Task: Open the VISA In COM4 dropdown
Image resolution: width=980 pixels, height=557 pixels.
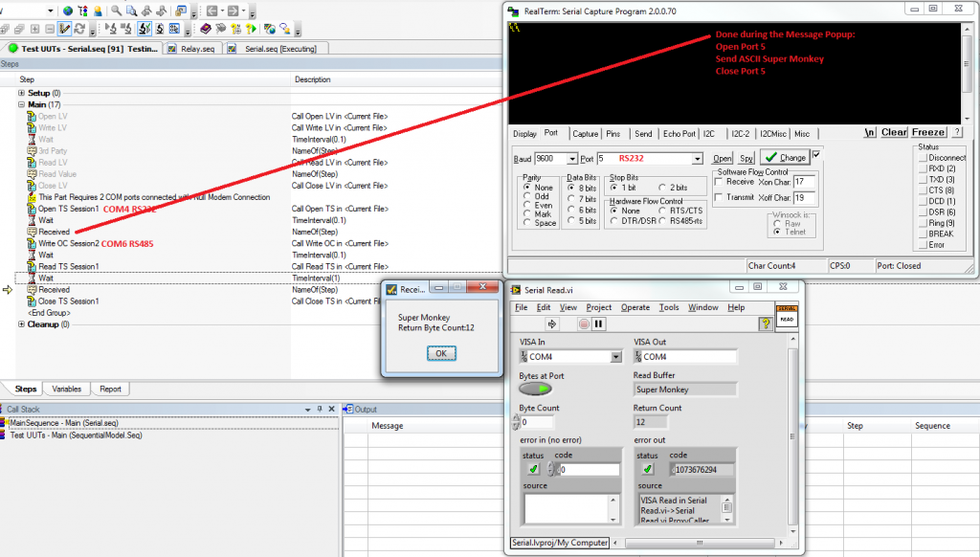Action: (616, 357)
